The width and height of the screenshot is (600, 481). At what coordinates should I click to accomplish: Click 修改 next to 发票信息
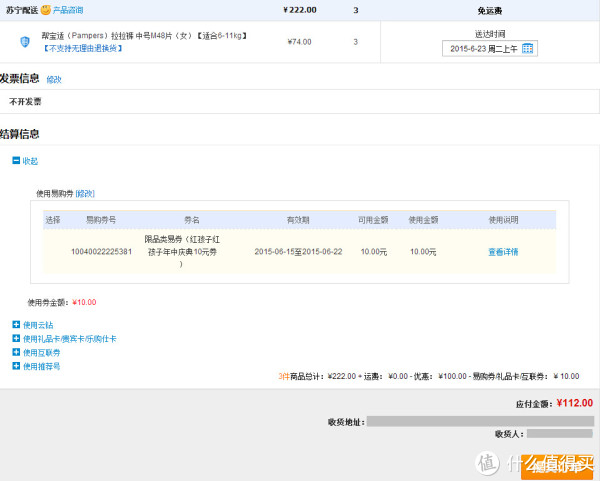tap(54, 80)
